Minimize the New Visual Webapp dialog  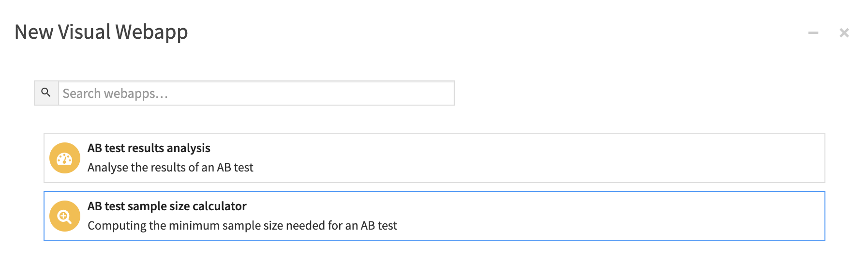(813, 32)
